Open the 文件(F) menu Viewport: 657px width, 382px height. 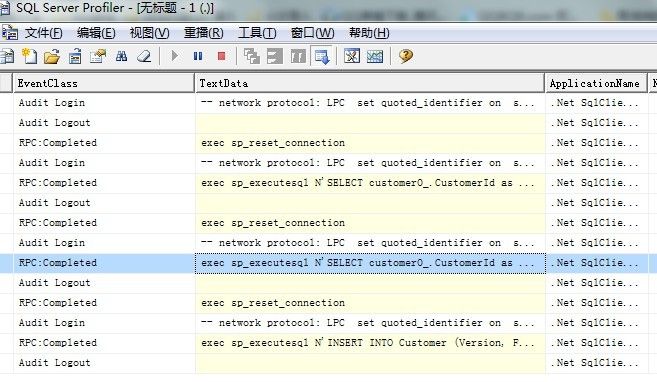coord(43,33)
